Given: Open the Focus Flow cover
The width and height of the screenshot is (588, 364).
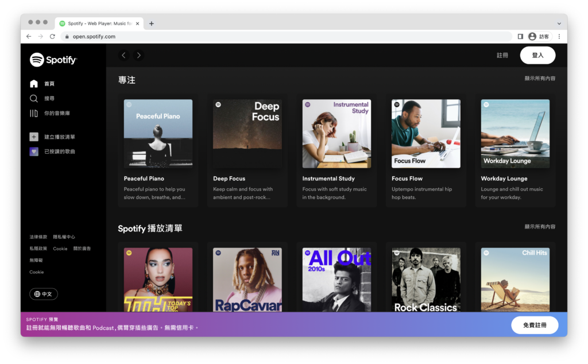Looking at the screenshot, I should point(426,134).
